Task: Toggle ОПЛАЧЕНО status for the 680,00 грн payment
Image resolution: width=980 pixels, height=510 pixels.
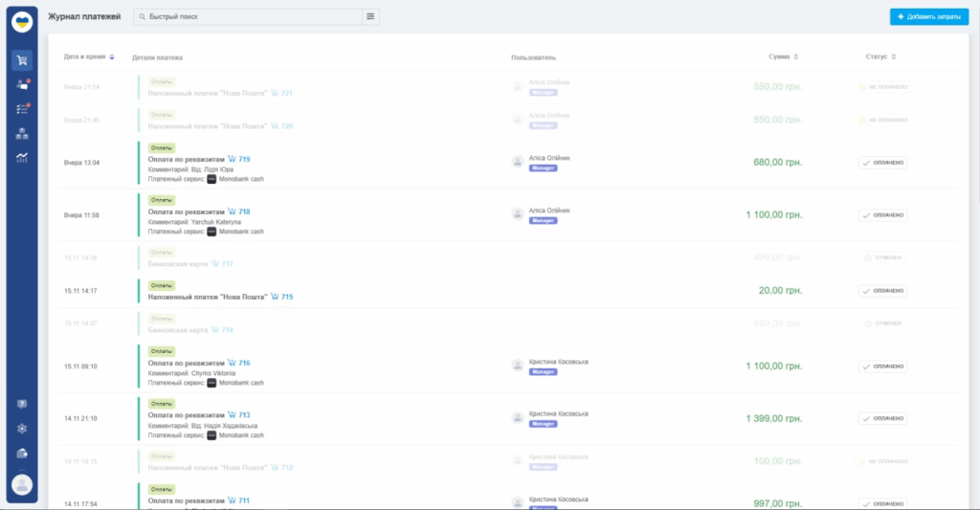Action: [882, 163]
